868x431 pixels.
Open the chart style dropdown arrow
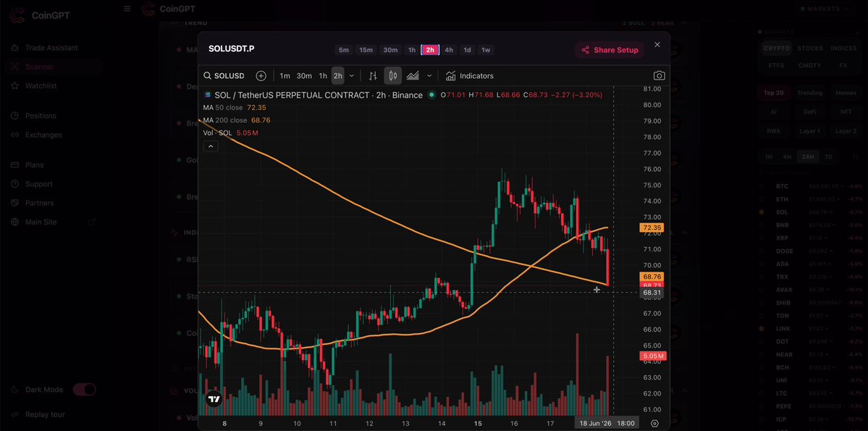(429, 76)
